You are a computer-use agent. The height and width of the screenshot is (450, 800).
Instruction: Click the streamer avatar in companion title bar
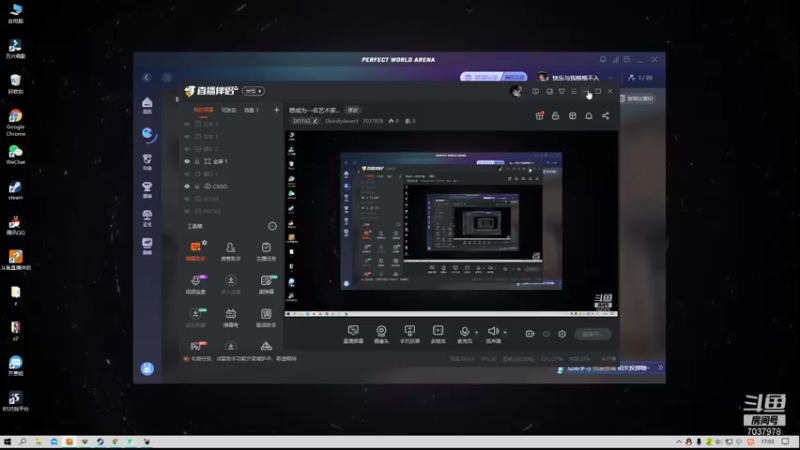516,91
